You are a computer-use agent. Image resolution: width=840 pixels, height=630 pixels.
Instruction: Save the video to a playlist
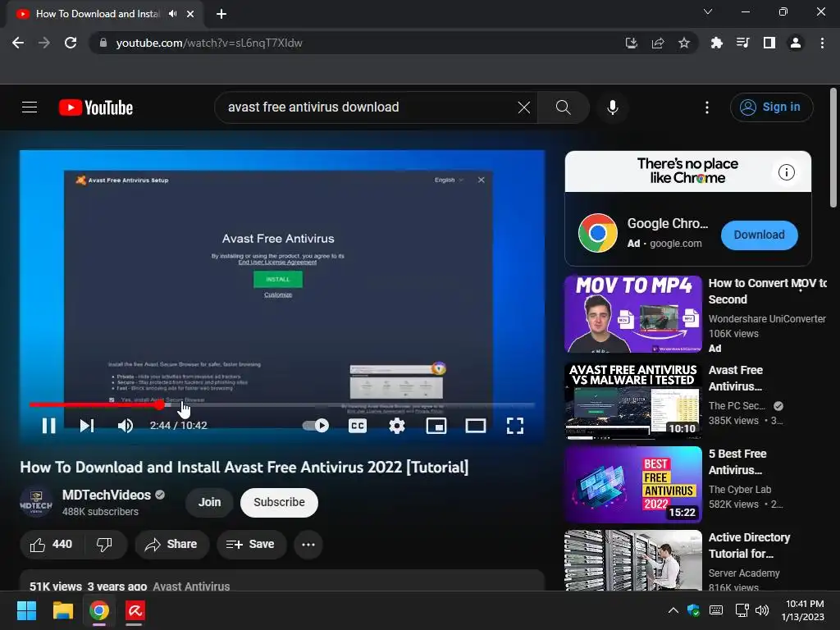251,545
